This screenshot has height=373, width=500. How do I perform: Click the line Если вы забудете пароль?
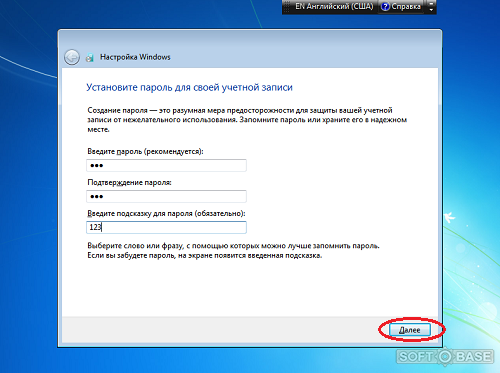point(205,256)
